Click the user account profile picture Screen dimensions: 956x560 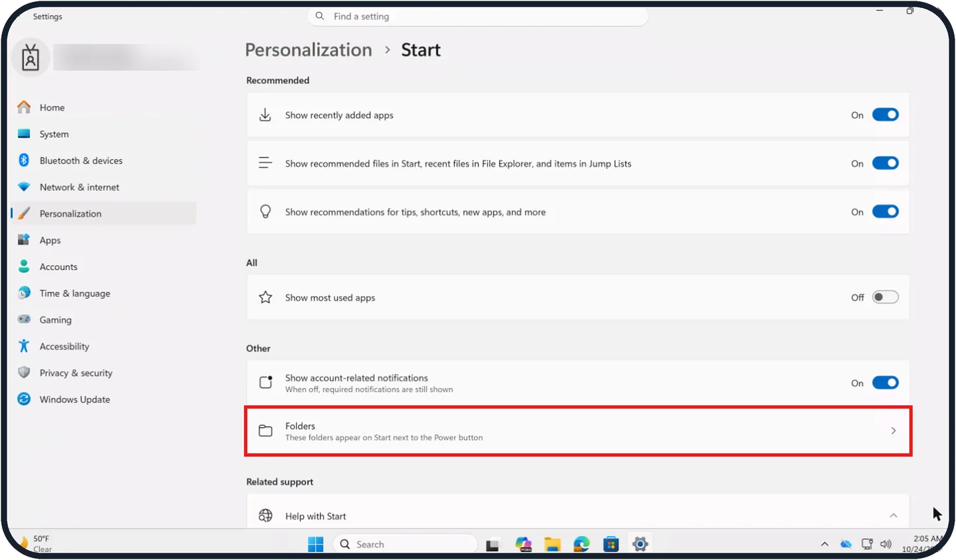pos(30,58)
